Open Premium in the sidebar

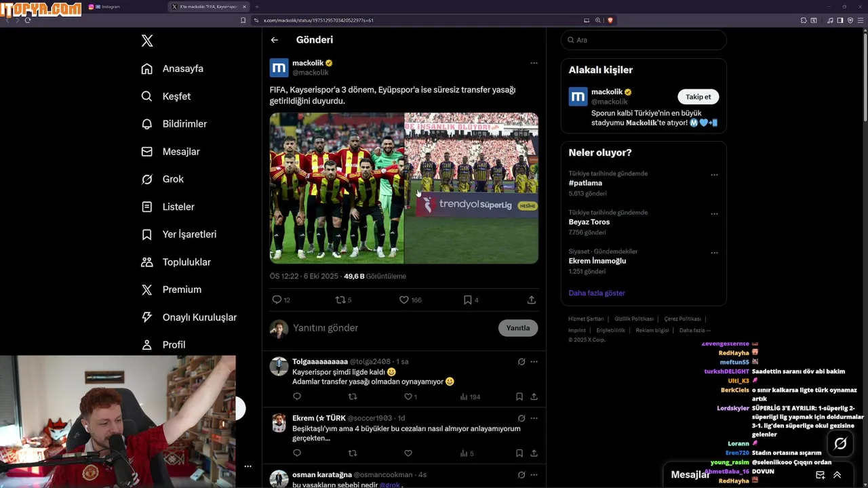[171, 289]
